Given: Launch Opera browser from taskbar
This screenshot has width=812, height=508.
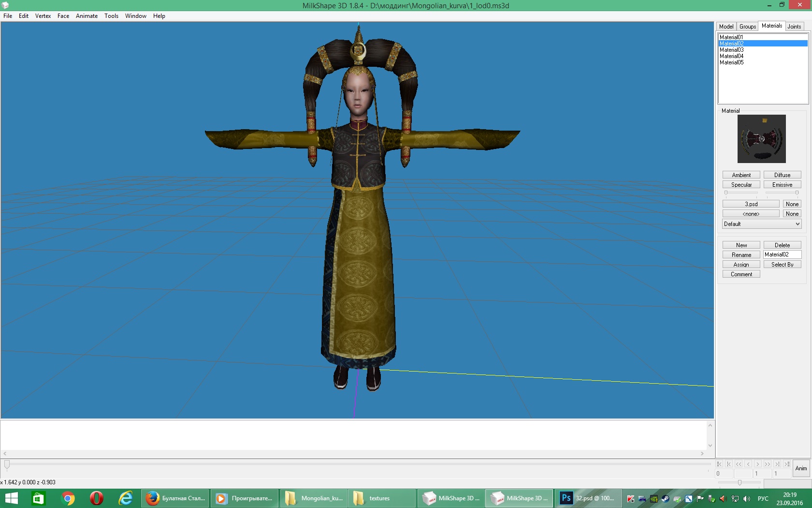Looking at the screenshot, I should [97, 498].
